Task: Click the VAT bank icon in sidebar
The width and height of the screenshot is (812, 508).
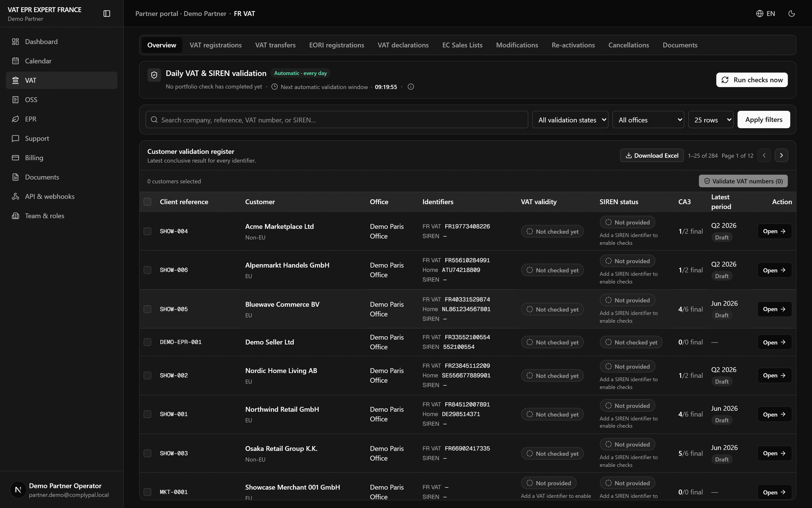Action: [x=15, y=80]
